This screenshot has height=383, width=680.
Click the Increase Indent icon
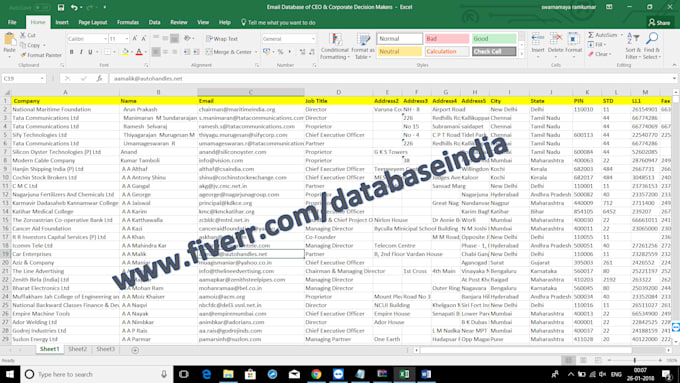196,52
